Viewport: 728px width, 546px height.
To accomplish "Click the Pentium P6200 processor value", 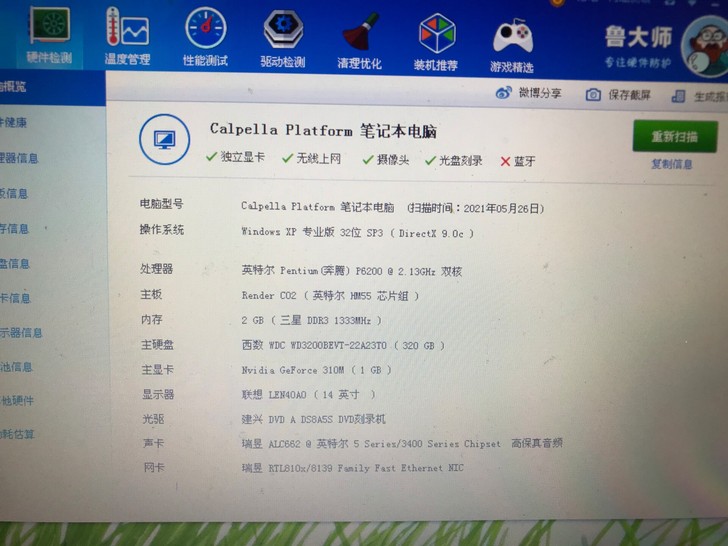I will coord(351,271).
